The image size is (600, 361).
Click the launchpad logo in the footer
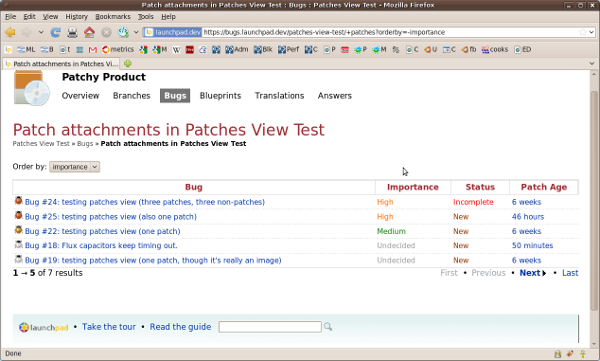pos(44,327)
